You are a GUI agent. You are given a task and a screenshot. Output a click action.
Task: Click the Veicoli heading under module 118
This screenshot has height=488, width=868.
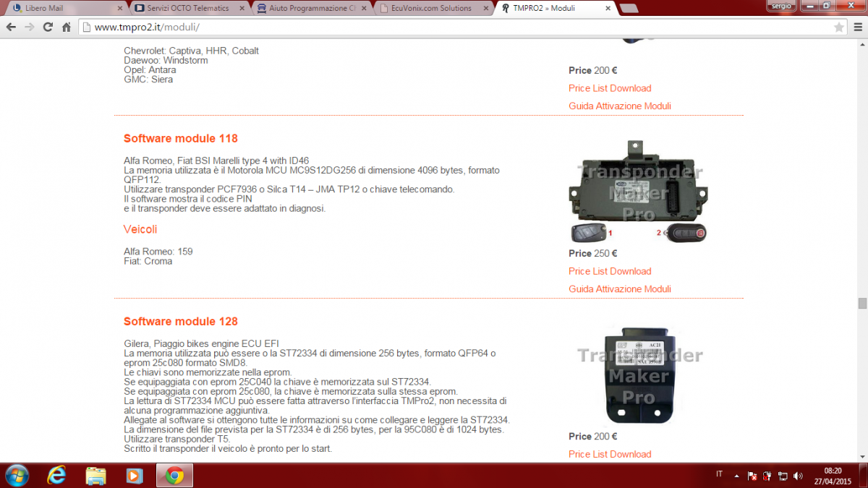140,229
